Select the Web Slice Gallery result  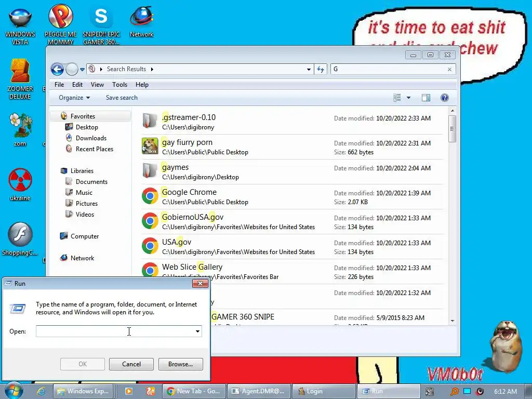click(x=292, y=272)
